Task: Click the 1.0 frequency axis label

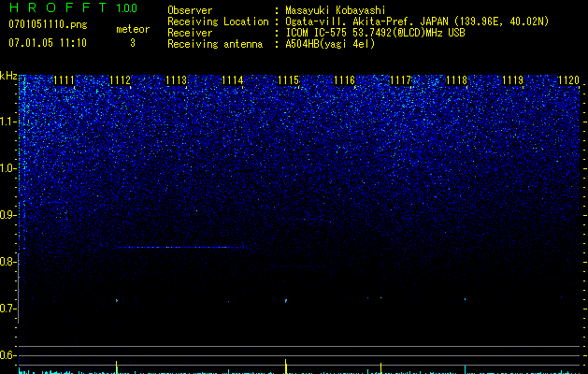Action: click(x=7, y=168)
